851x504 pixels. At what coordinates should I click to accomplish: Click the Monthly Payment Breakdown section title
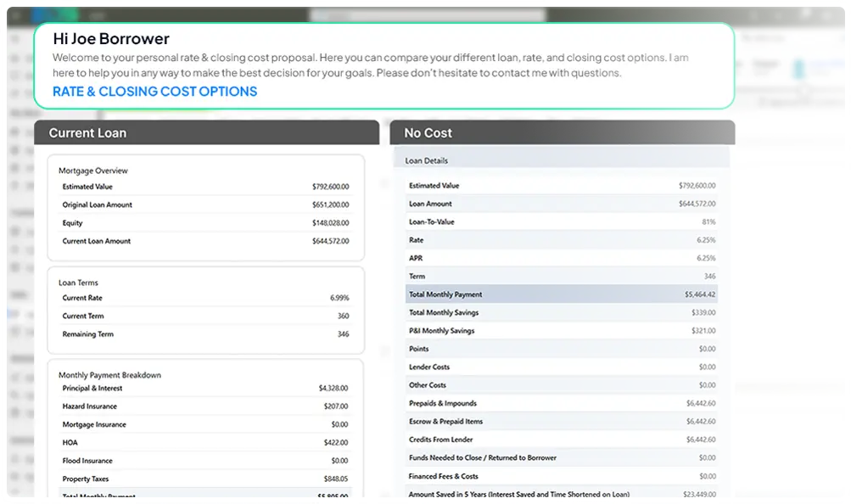[x=109, y=375]
